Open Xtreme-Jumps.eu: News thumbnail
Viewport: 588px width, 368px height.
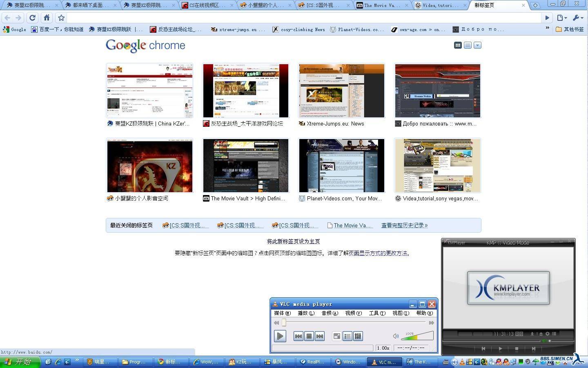(342, 91)
